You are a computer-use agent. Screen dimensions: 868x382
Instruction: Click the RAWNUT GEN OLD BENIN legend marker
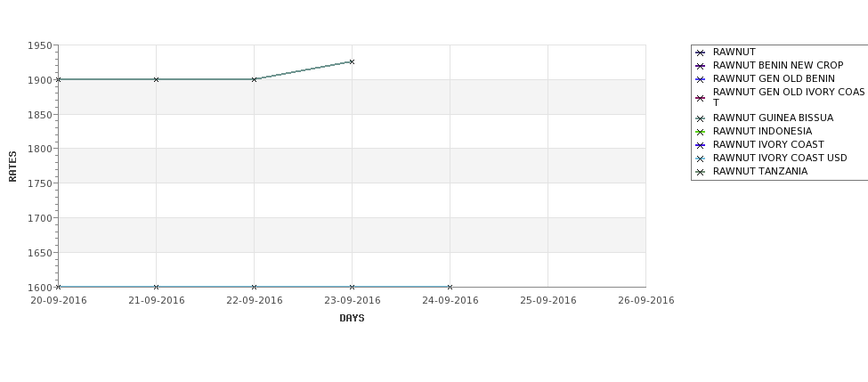(701, 79)
